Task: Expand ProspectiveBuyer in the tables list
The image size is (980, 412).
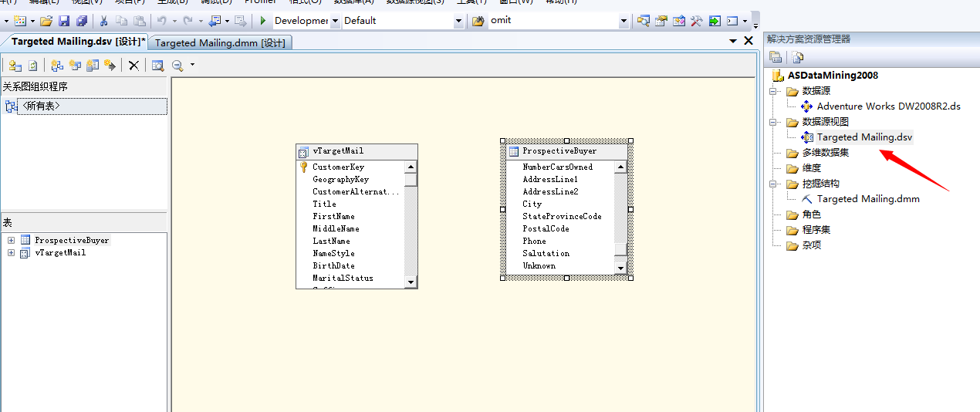Action: 12,240
